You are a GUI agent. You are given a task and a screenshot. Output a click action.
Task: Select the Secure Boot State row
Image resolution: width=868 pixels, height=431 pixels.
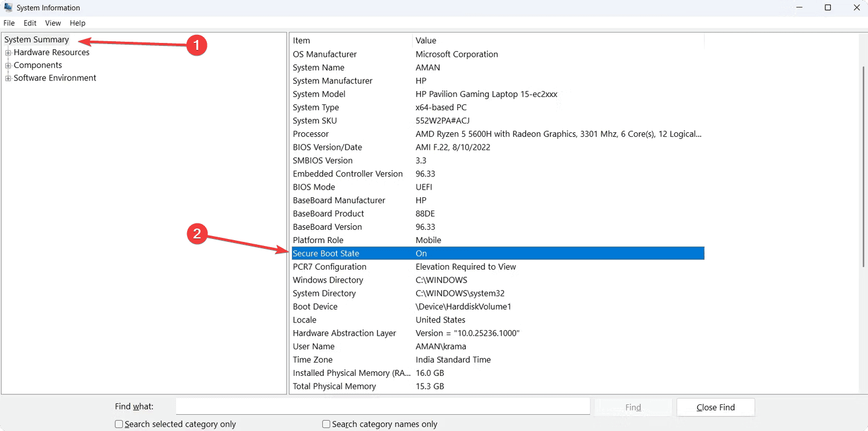[326, 253]
